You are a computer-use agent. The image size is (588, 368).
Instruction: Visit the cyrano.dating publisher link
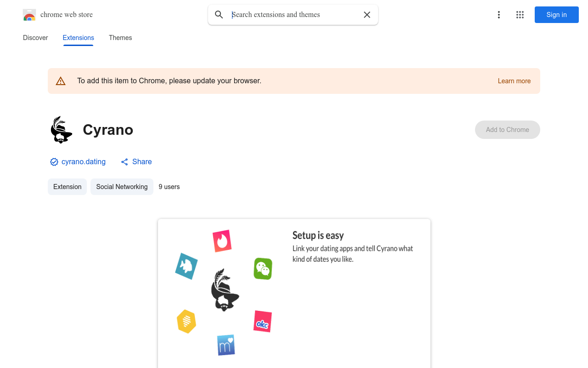pyautogui.click(x=84, y=162)
